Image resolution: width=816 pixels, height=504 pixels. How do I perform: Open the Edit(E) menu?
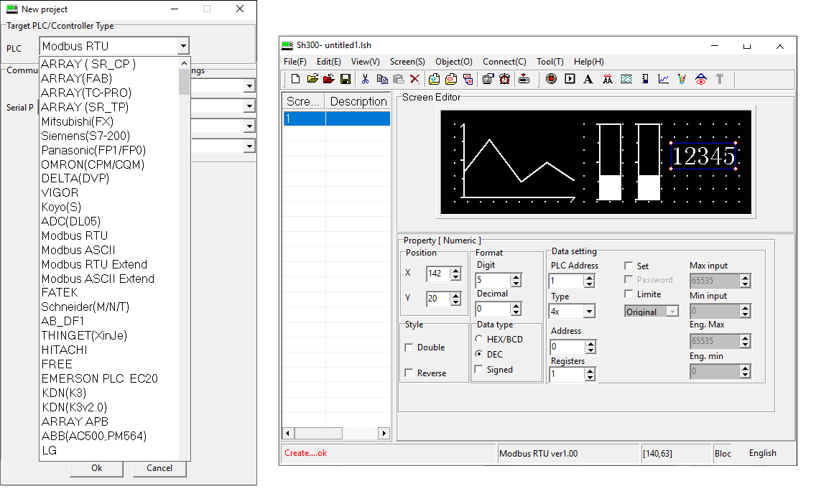(x=329, y=61)
